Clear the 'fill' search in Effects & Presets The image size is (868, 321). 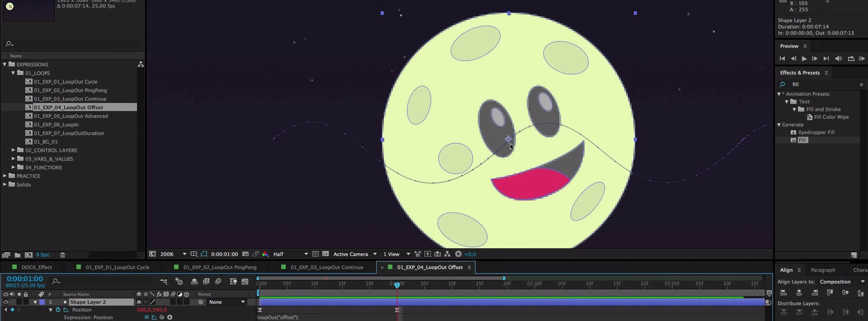click(x=861, y=84)
